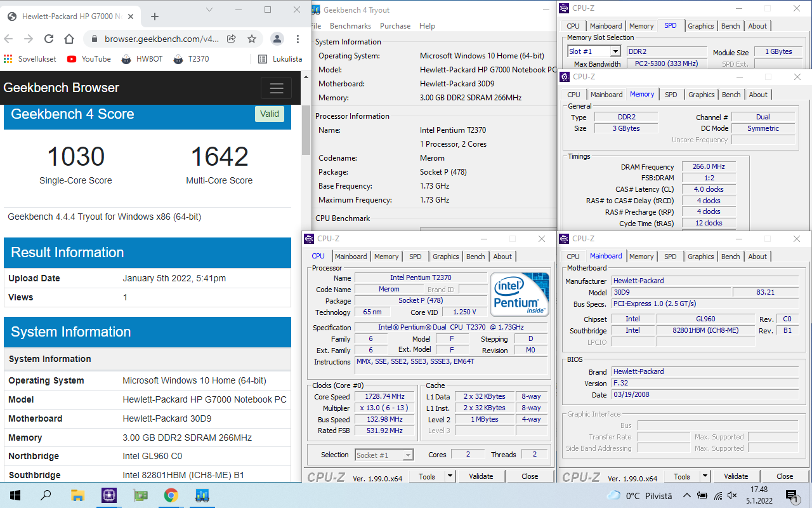Click the Intel Pentium inside logo
The width and height of the screenshot is (812, 508).
[520, 295]
